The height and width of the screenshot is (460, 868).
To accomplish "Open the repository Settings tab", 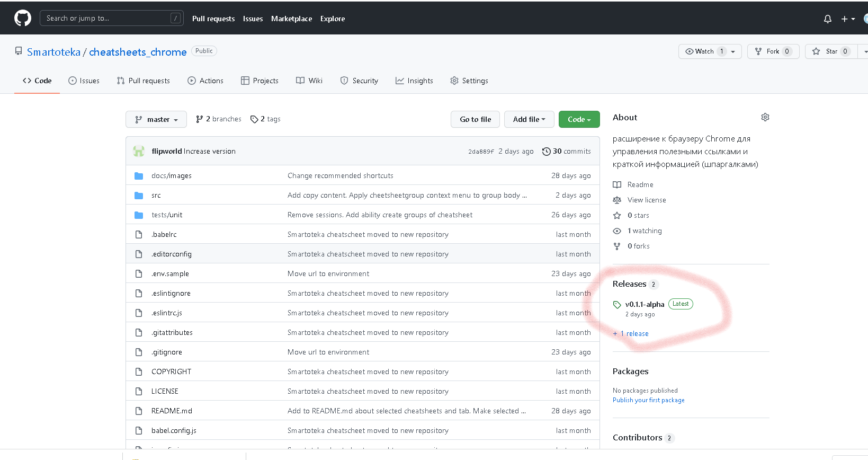I will [469, 81].
